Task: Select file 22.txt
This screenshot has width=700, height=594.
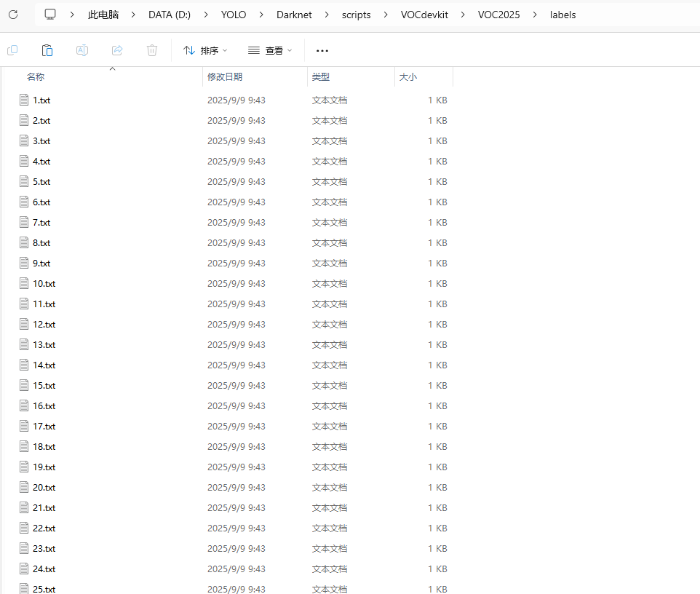Action: click(44, 528)
